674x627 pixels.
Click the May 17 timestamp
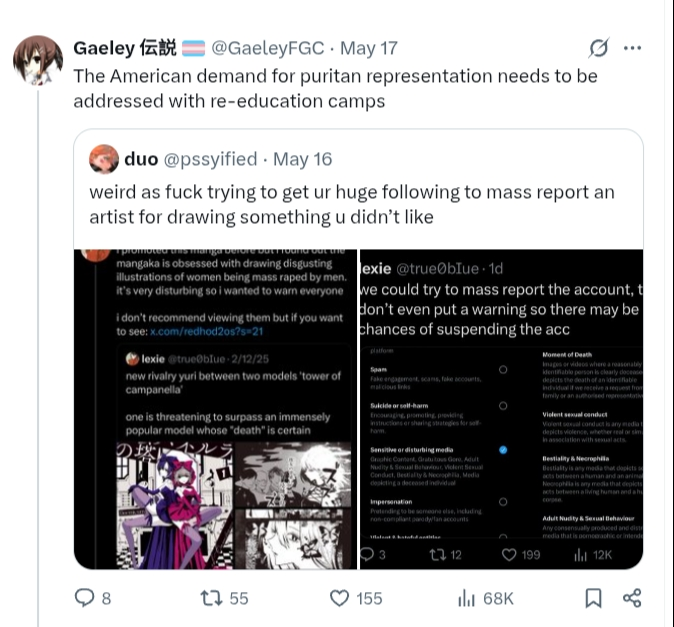(x=369, y=48)
